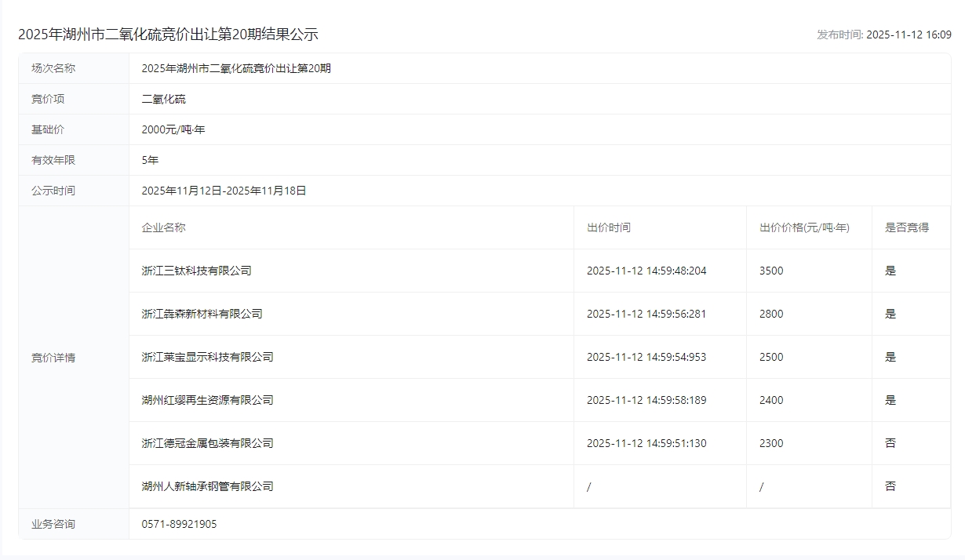Select company 浙江三钛科技有限公司
This screenshot has width=965, height=560.
coord(196,271)
